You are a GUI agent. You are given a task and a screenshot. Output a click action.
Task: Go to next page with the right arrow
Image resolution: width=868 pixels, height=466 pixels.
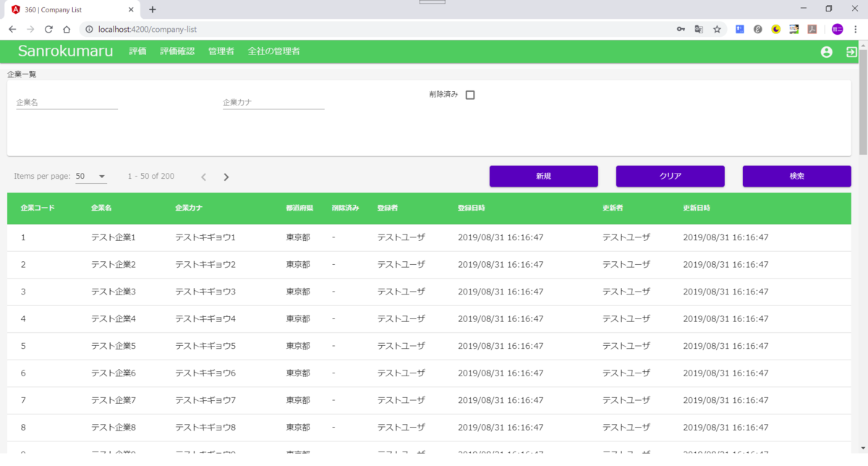coord(226,176)
